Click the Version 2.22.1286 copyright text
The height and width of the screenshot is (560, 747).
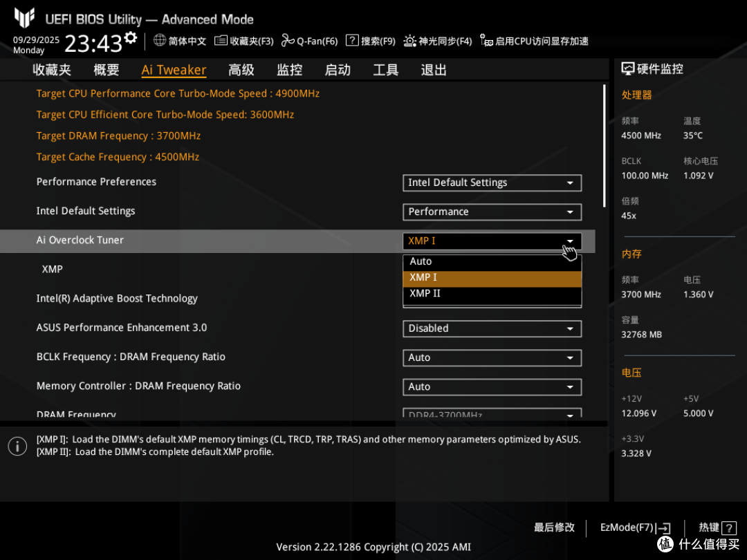tap(373, 547)
